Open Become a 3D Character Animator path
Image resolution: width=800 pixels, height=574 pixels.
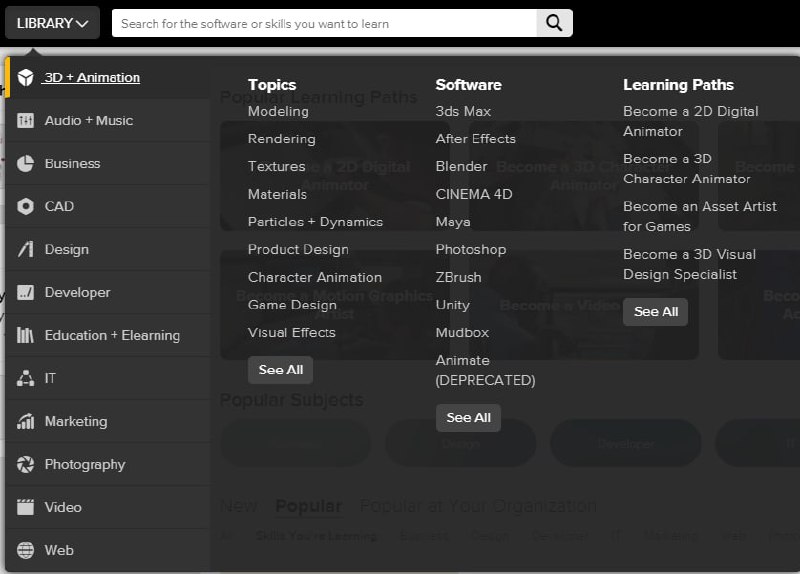[687, 169]
